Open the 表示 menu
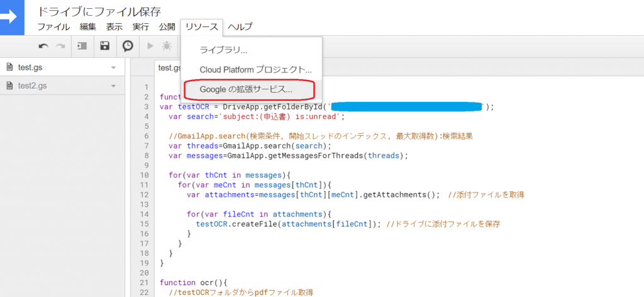This screenshot has width=644, height=297. coord(114,27)
